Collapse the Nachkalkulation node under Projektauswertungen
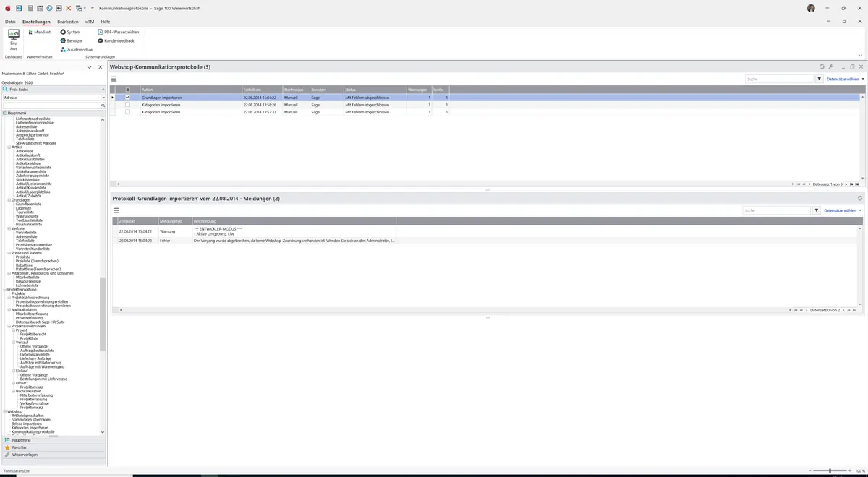 tap(13, 391)
